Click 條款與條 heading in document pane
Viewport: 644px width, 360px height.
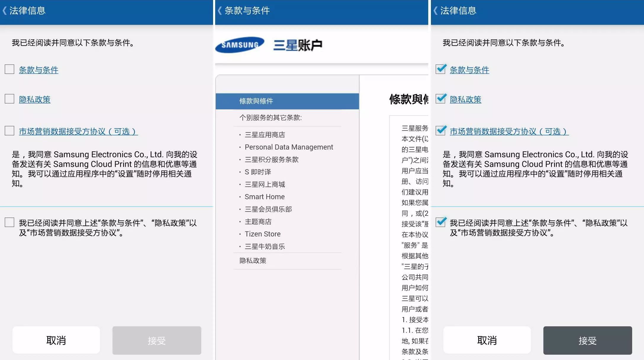click(409, 99)
